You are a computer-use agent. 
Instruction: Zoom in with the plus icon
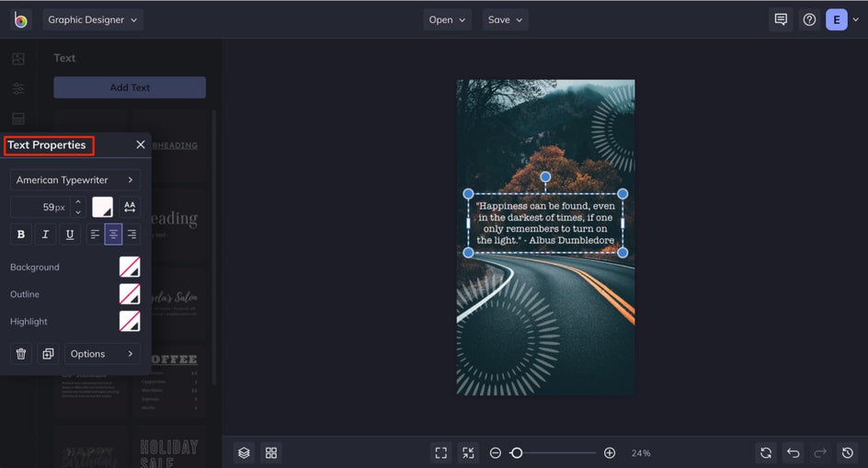(x=610, y=453)
